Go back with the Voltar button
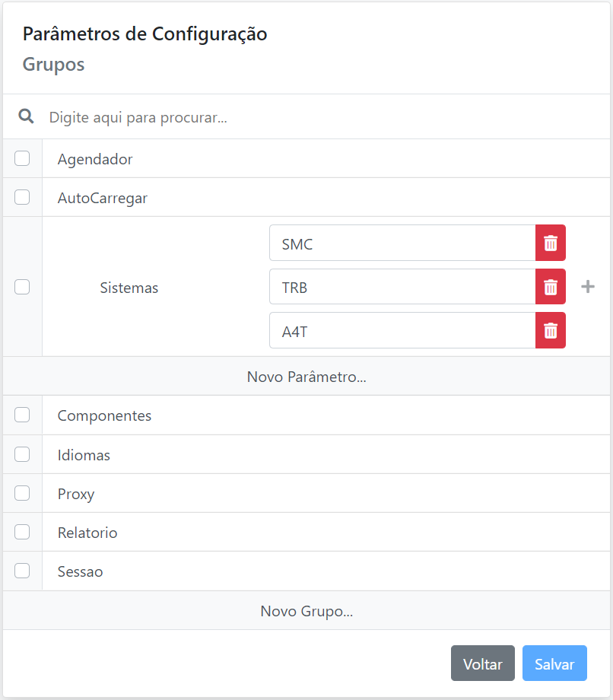Viewport: 613px width, 700px height. (482, 663)
